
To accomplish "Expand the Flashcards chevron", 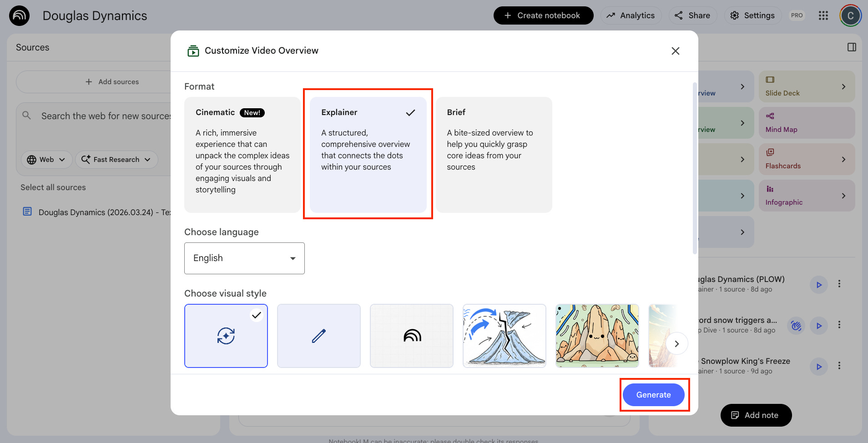I will coord(843,159).
